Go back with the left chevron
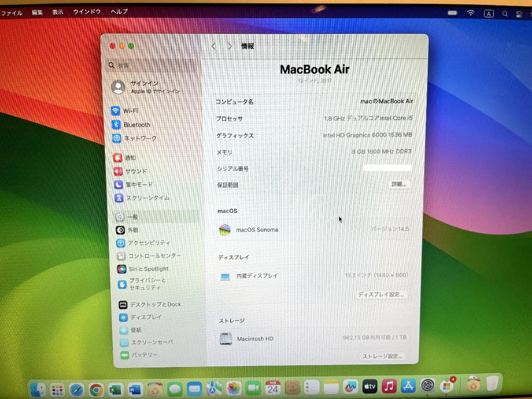The width and height of the screenshot is (532, 399). (214, 46)
